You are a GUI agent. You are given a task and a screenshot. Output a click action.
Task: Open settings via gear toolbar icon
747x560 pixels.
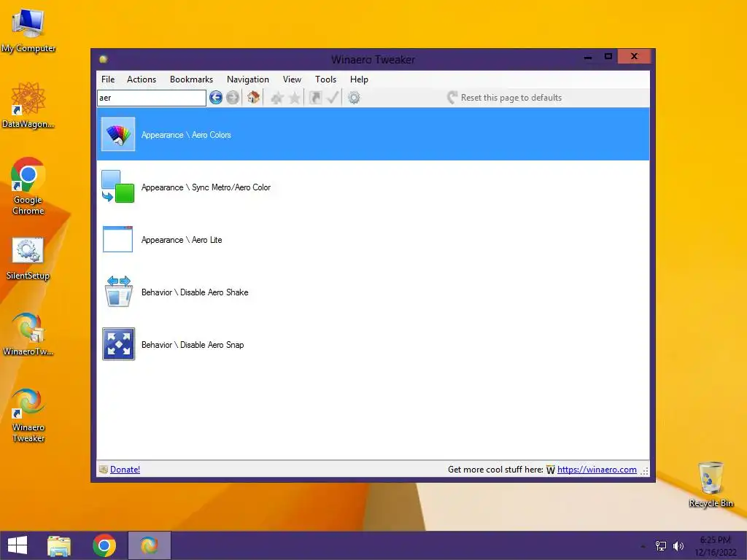click(x=354, y=98)
